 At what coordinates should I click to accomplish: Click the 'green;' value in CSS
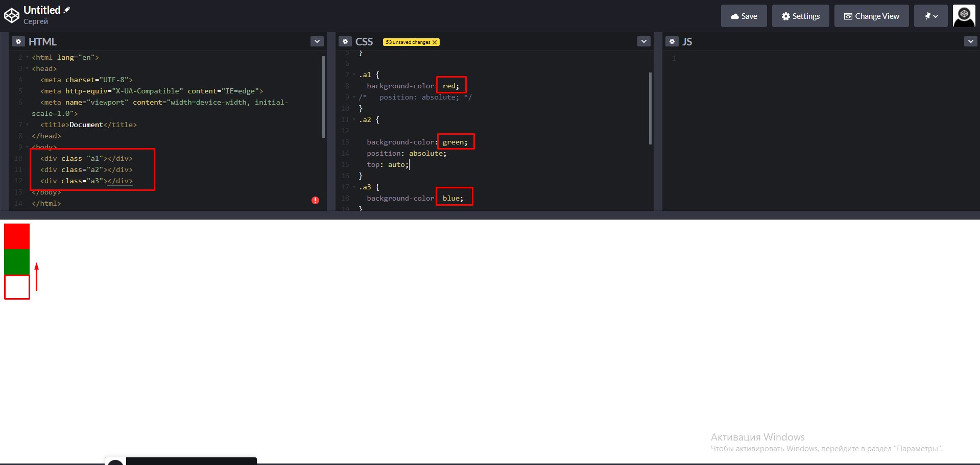[x=455, y=142]
